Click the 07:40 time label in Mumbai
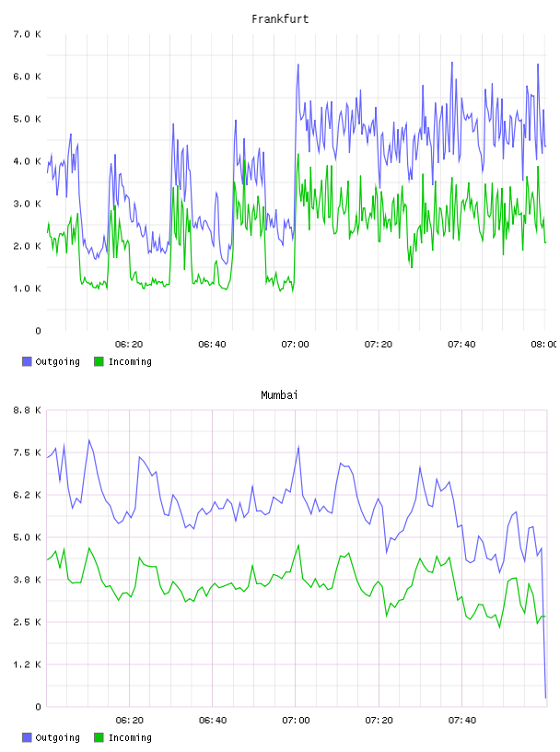Screen dimensions: 560x752 coord(462,721)
